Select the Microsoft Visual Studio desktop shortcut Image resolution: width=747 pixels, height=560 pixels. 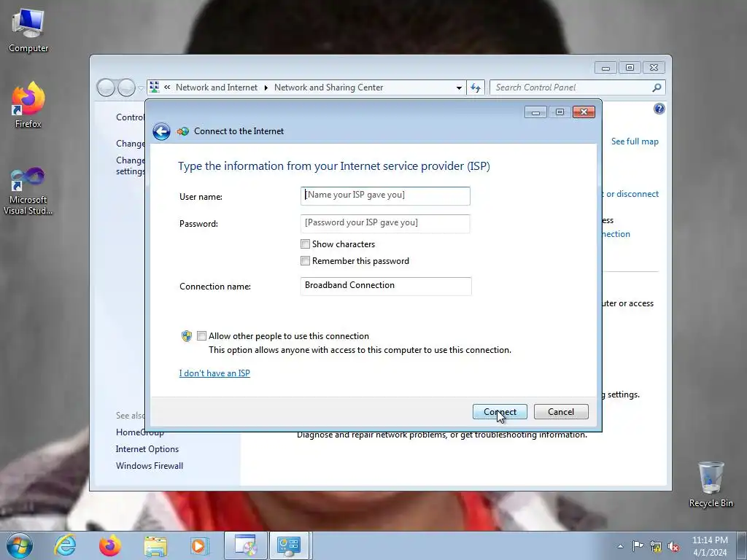coord(28,192)
